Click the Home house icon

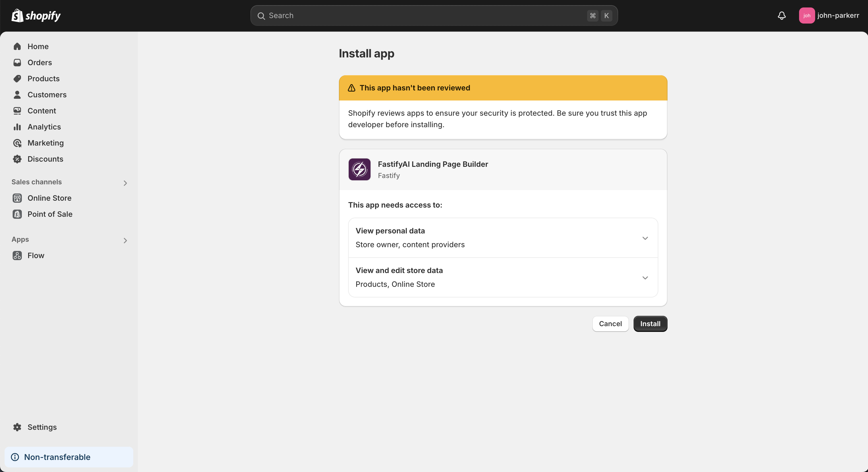(x=17, y=47)
